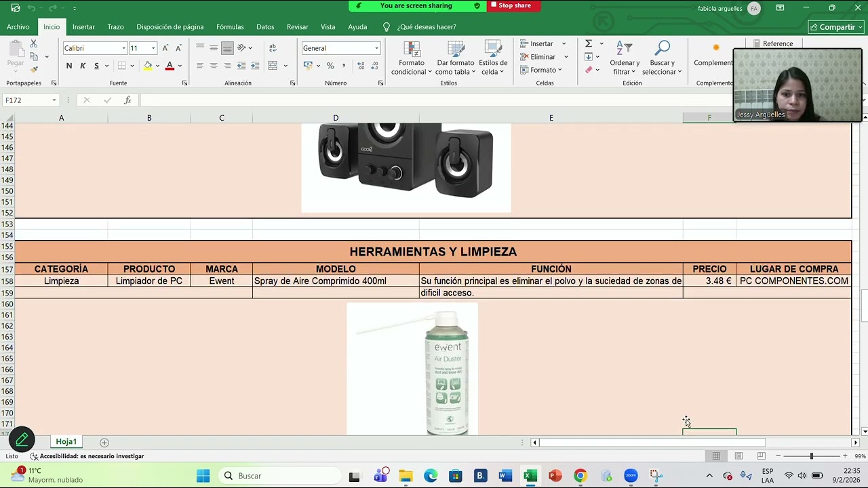Click the Clear eraser icon
This screenshot has height=488, width=868.
point(589,70)
